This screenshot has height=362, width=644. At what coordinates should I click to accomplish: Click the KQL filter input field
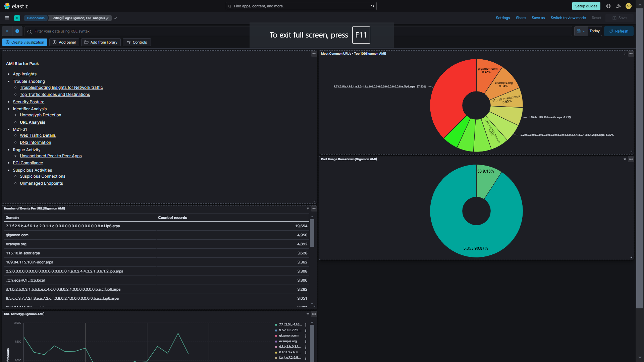134,31
